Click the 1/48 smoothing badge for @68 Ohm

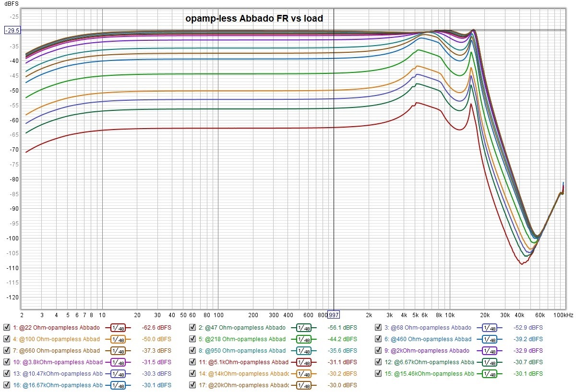click(x=490, y=328)
